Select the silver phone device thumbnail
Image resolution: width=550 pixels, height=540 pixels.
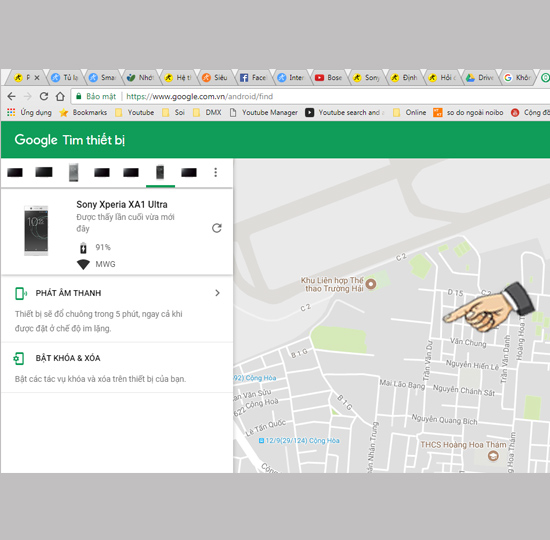coord(73,172)
